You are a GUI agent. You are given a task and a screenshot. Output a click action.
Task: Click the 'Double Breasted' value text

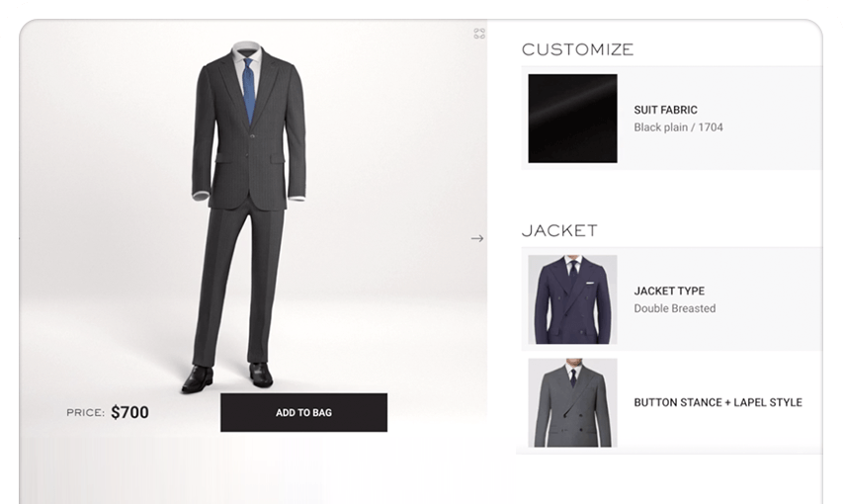point(674,309)
